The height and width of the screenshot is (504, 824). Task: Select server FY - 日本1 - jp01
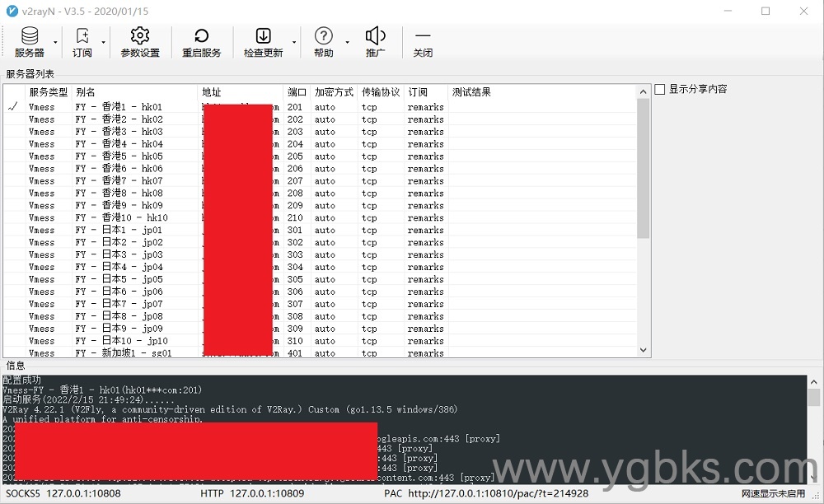click(x=320, y=230)
